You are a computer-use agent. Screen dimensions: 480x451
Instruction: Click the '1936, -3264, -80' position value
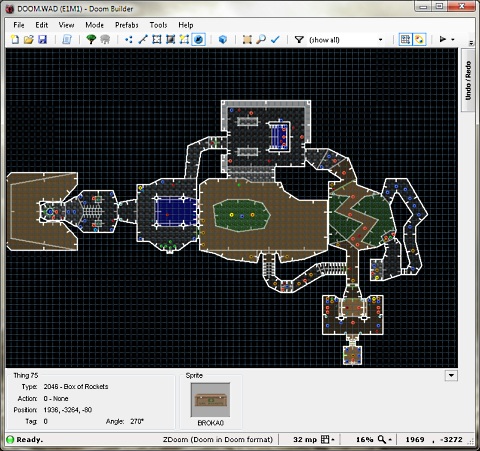click(68, 410)
